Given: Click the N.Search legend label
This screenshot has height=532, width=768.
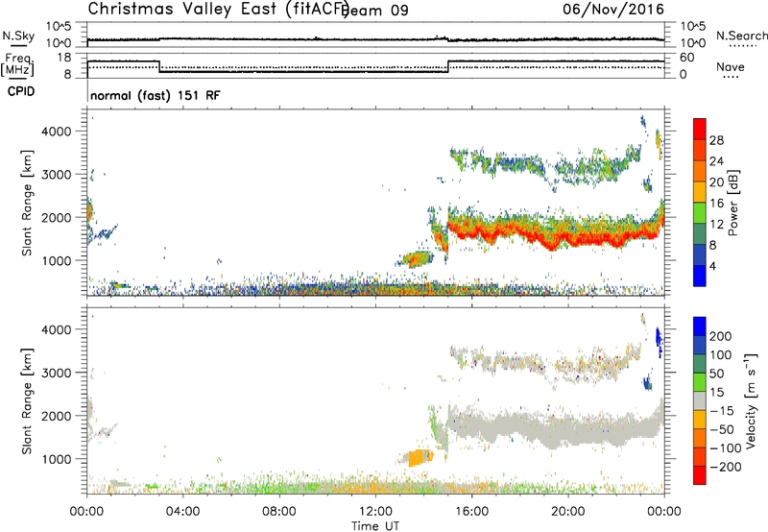Looking at the screenshot, I should coord(741,36).
